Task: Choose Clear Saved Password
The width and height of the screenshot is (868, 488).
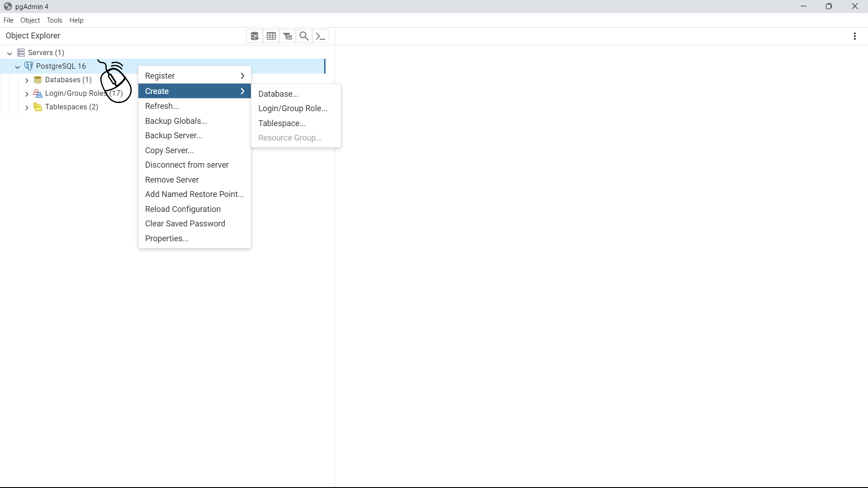Action: 194,224
